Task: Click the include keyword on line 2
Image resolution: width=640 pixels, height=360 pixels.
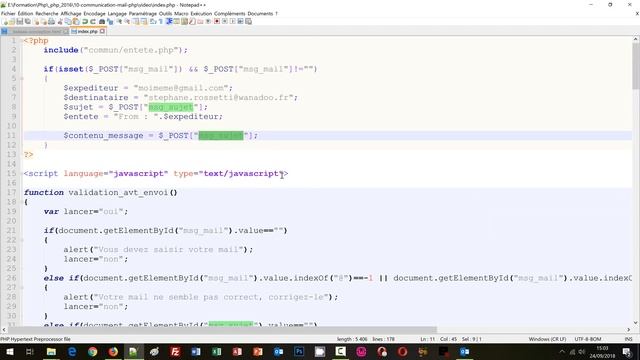Action: coord(61,50)
